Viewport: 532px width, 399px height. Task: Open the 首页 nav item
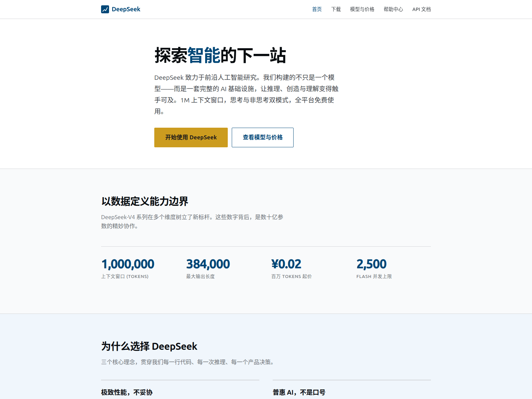317,9
